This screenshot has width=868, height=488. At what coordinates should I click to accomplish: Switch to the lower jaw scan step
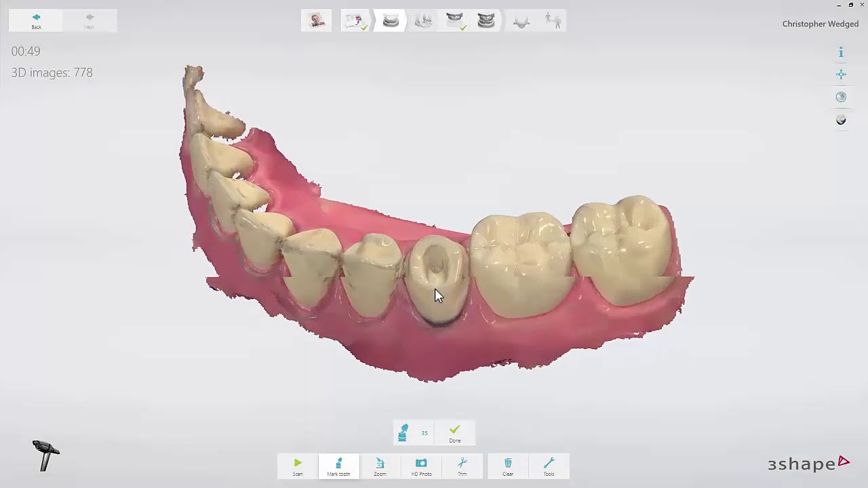[391, 21]
